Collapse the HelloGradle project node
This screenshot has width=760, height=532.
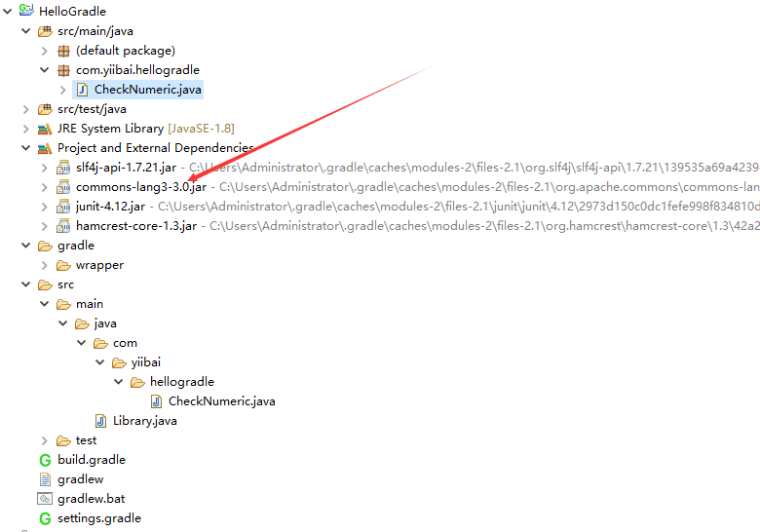click(x=8, y=11)
